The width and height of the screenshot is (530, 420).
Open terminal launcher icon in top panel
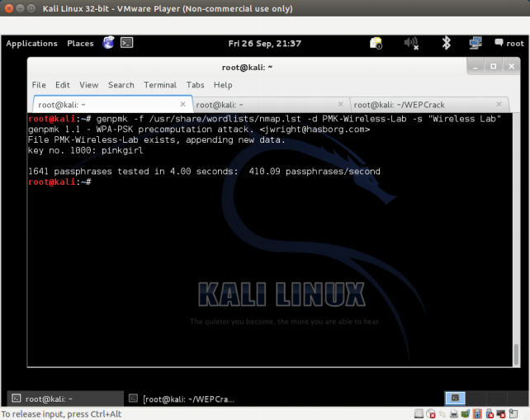pyautogui.click(x=127, y=43)
